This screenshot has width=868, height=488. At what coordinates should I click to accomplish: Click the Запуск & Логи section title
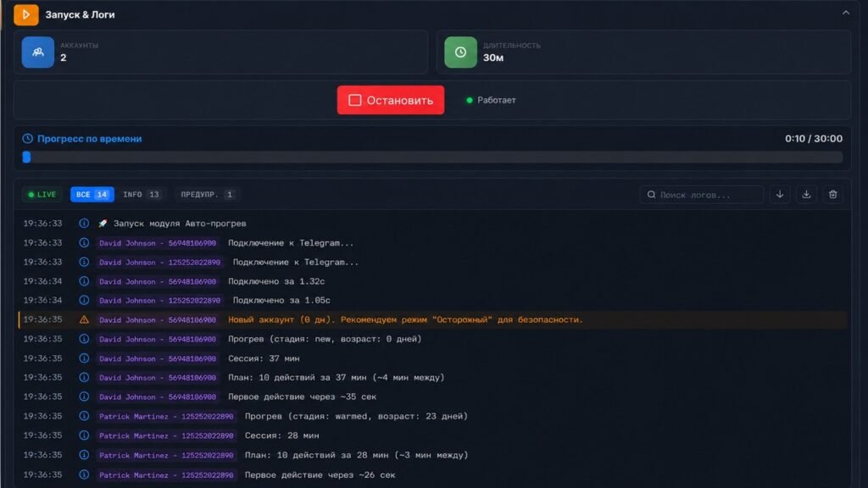click(x=81, y=14)
